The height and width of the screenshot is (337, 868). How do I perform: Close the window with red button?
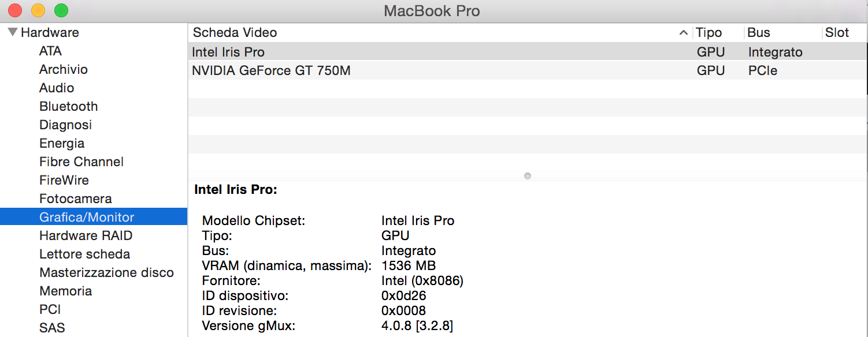(15, 10)
